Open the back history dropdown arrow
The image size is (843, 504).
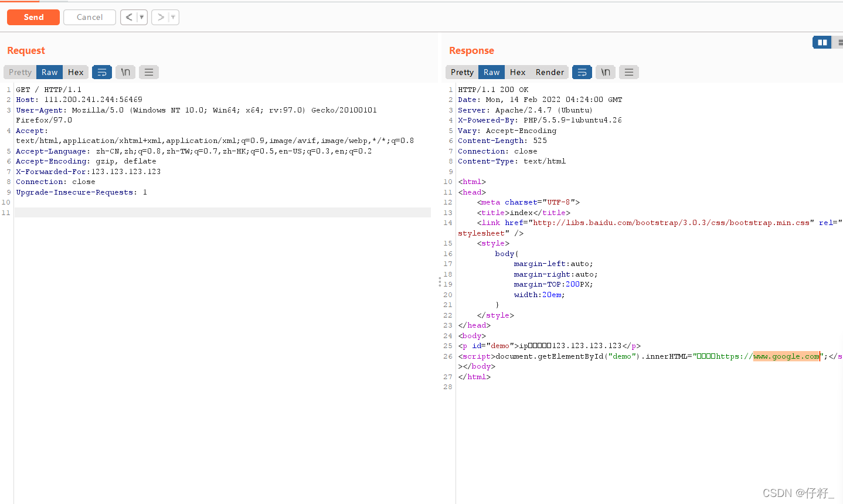click(x=142, y=17)
